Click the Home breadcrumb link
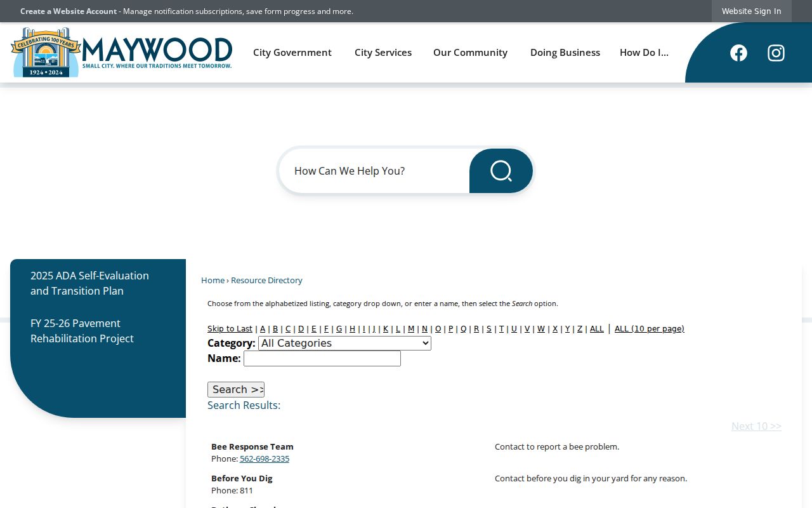 [213, 280]
